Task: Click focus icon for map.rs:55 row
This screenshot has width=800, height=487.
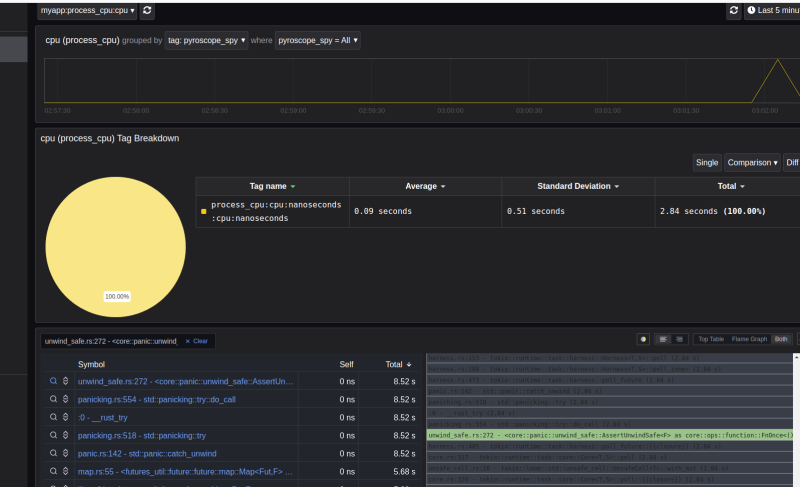Action: tap(66, 471)
